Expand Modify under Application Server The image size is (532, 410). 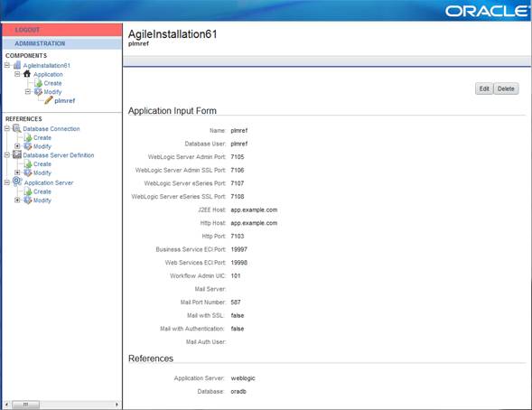pos(17,200)
